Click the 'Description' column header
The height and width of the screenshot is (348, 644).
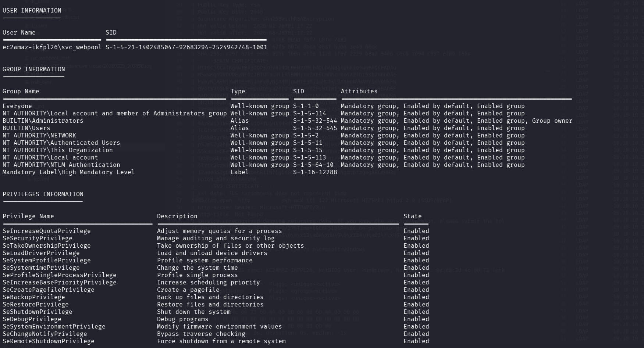tap(177, 216)
